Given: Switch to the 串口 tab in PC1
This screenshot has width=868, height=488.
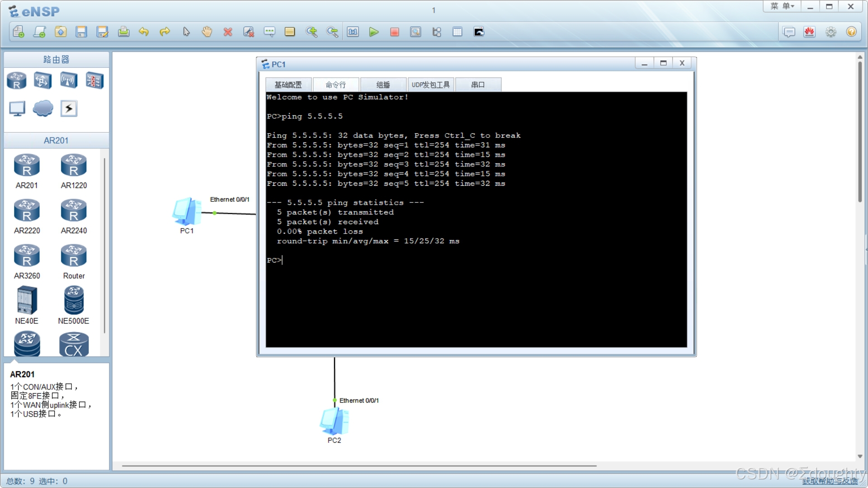Looking at the screenshot, I should click(478, 84).
